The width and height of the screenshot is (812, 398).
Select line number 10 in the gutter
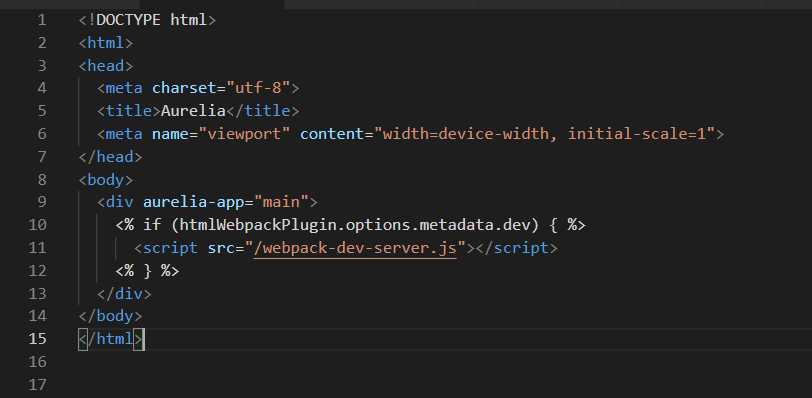coord(37,225)
